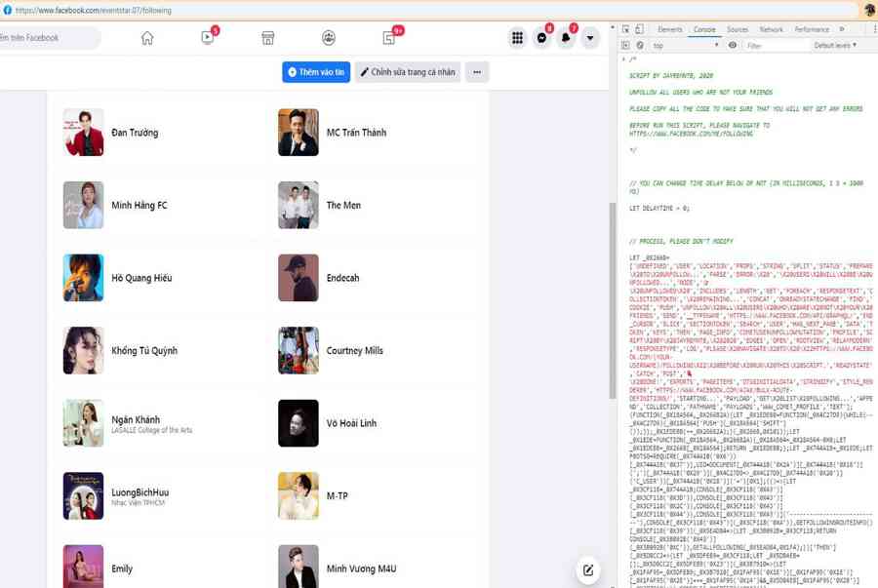Clear the console with the ban icon
The width and height of the screenshot is (878, 588).
640,45
